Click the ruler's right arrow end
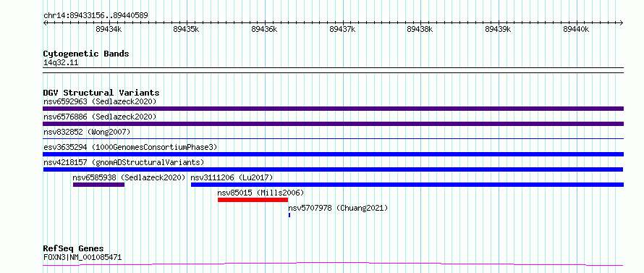 click(622, 22)
